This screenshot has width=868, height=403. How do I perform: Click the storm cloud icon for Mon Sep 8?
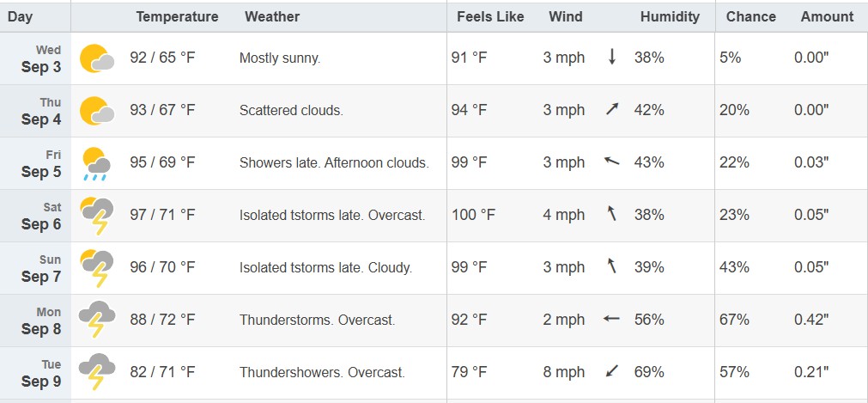pyautogui.click(x=97, y=320)
